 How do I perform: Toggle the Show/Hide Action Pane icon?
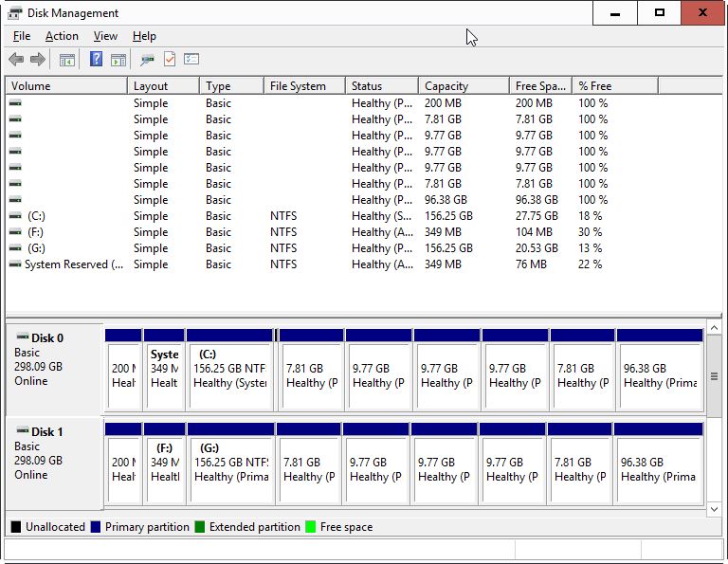[118, 60]
